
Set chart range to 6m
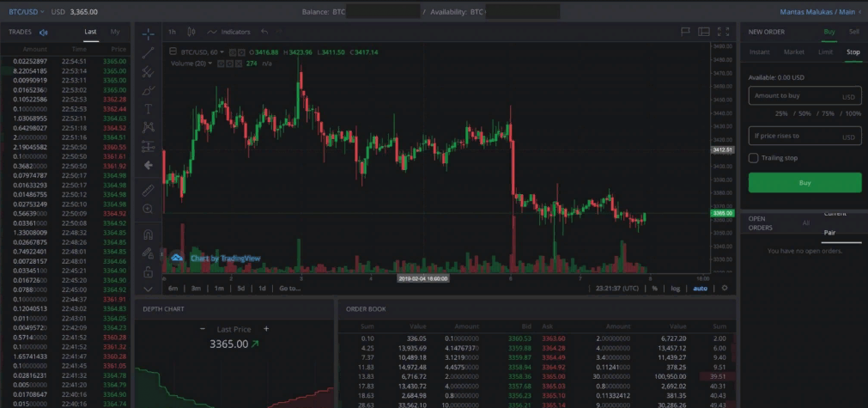[x=173, y=289]
